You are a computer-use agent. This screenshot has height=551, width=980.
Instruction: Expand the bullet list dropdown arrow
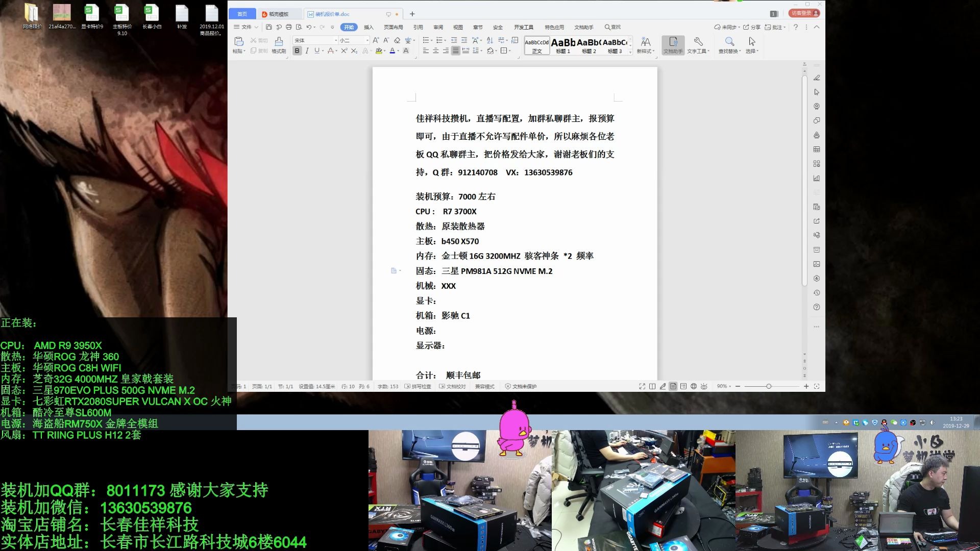click(431, 40)
